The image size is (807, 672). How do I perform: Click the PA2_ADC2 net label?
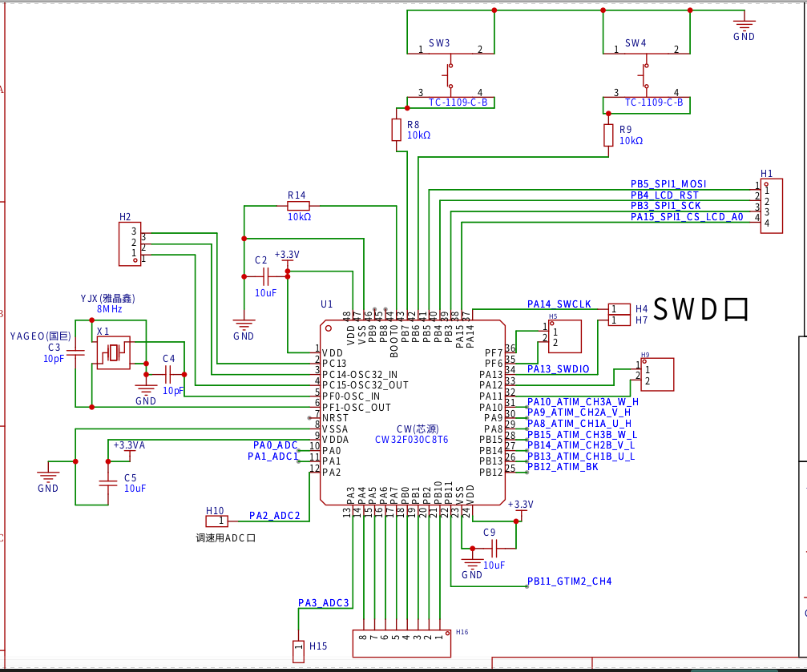(274, 516)
